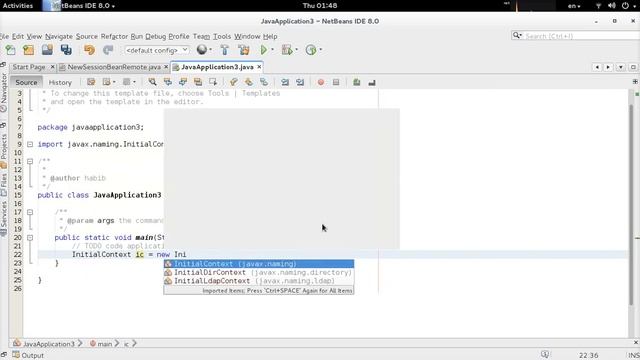The width and height of the screenshot is (640, 360).
Task: Click the Find Selection magnifier icon
Action: pos(152,82)
